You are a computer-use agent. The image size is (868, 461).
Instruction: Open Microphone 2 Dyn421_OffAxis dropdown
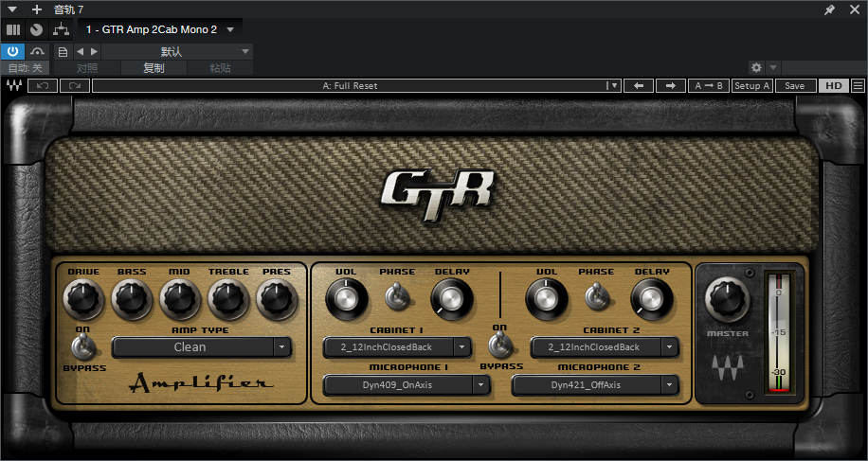click(595, 384)
